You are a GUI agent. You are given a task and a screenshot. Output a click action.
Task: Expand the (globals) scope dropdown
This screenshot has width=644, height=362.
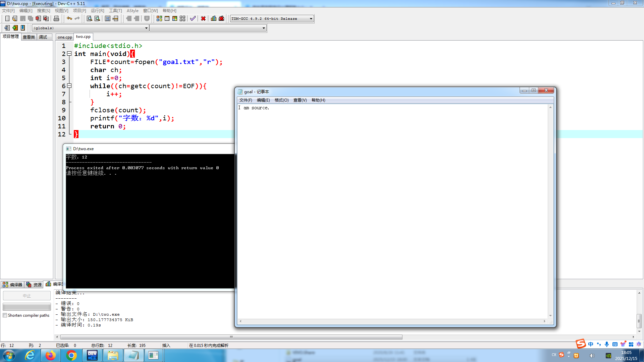click(146, 28)
